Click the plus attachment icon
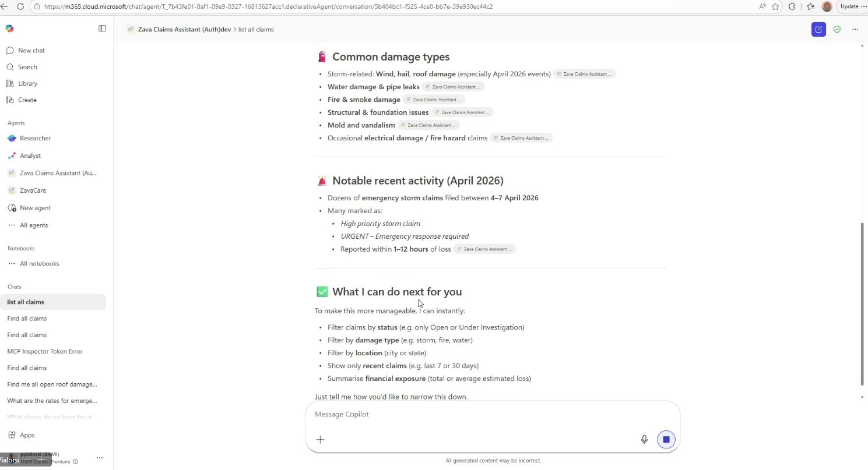 [x=320, y=439]
